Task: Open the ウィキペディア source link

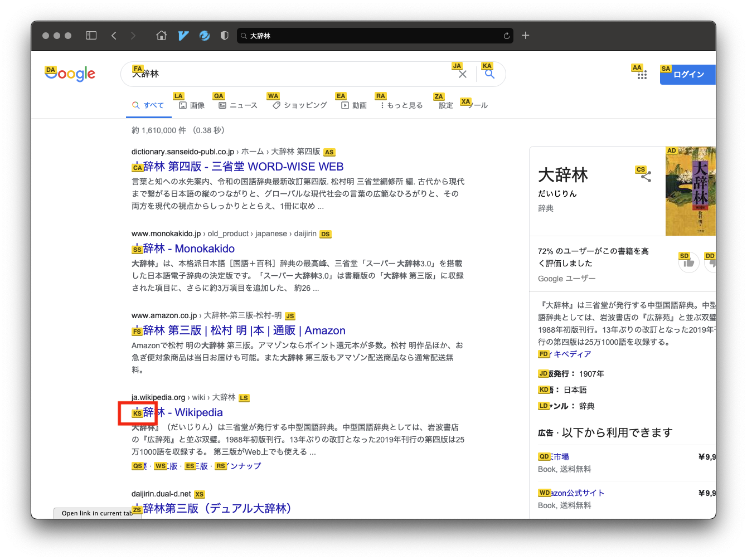Action: click(565, 354)
